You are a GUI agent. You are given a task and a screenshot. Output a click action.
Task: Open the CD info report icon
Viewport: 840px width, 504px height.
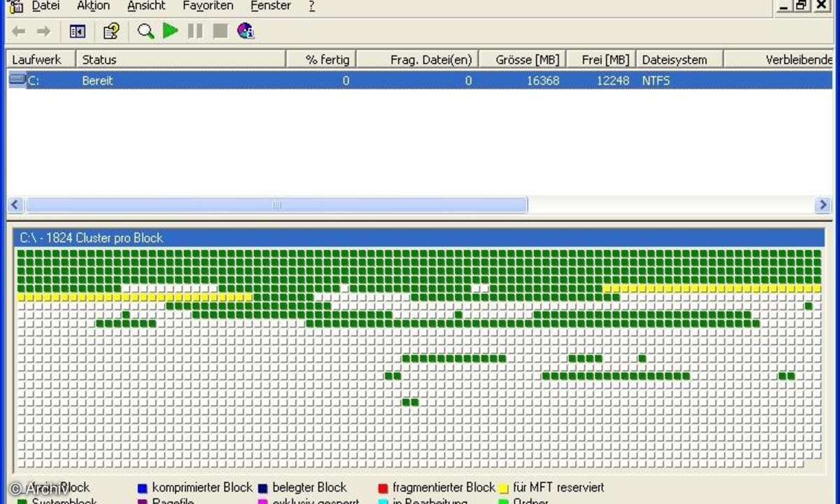pyautogui.click(x=246, y=31)
